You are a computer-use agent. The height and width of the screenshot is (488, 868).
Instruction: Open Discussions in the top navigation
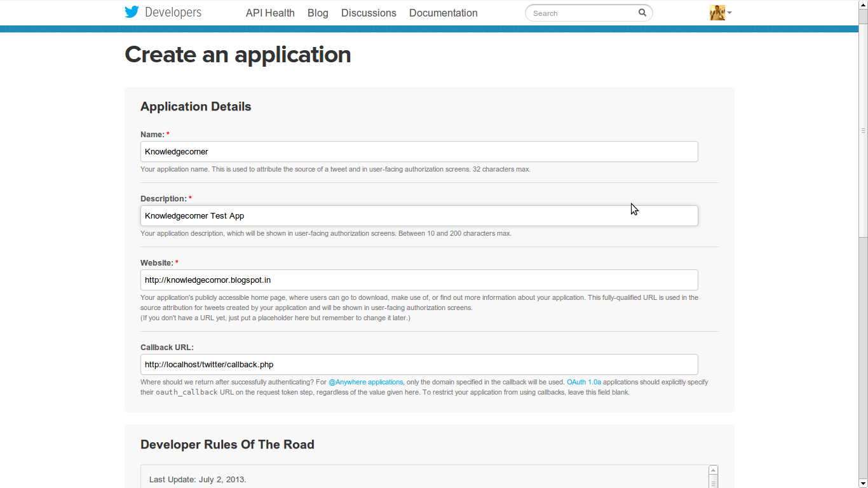tap(369, 13)
